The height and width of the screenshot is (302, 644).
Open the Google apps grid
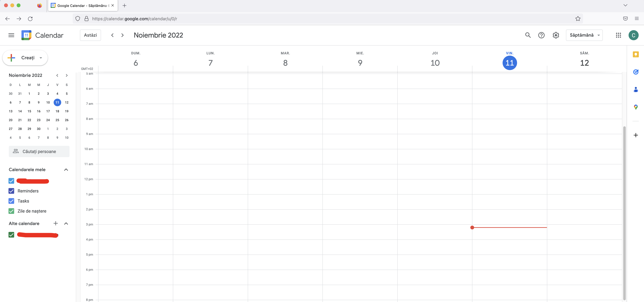[618, 35]
